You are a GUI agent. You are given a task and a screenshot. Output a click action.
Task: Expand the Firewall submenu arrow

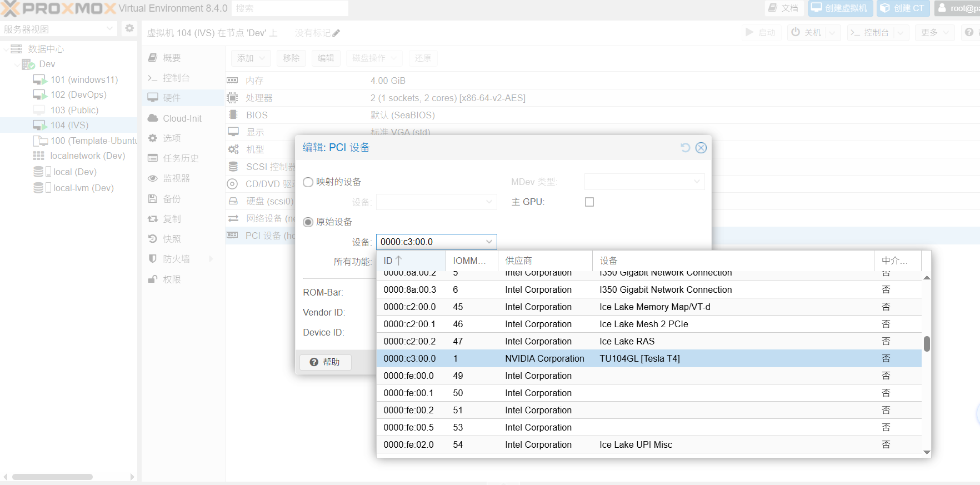tap(211, 259)
